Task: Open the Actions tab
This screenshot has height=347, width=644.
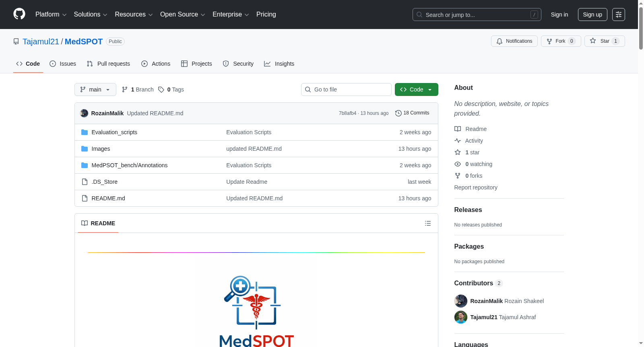Action: point(156,64)
